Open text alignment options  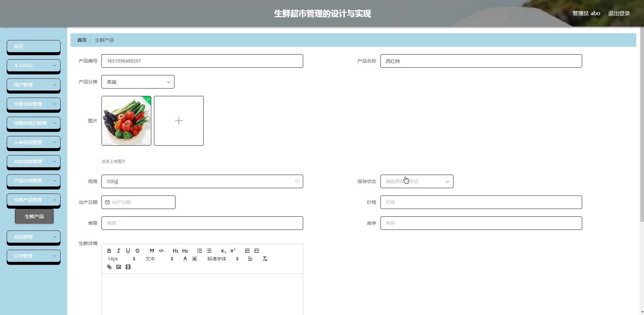pos(250,259)
